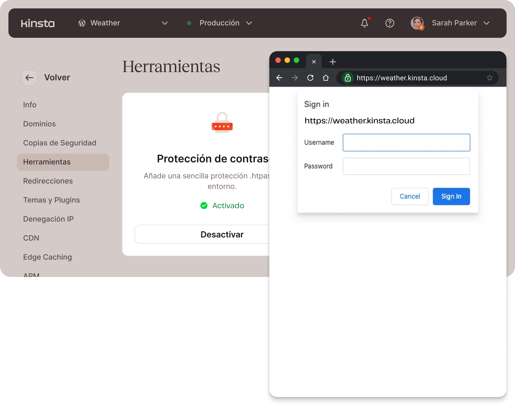The height and width of the screenshot is (420, 515).
Task: Open the help question mark icon
Action: 390,23
